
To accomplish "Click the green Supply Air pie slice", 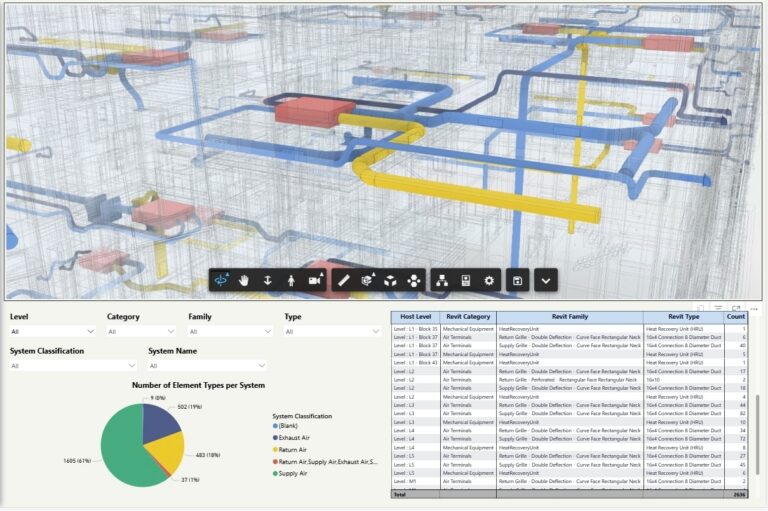I will 122,451.
